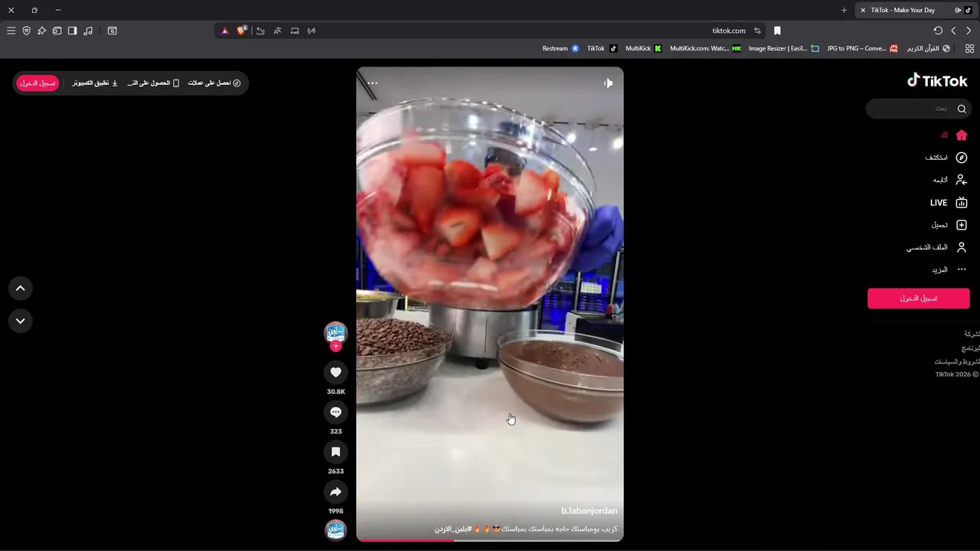The image size is (980, 551).
Task: Follow creator via red plus badge
Action: pos(335,346)
